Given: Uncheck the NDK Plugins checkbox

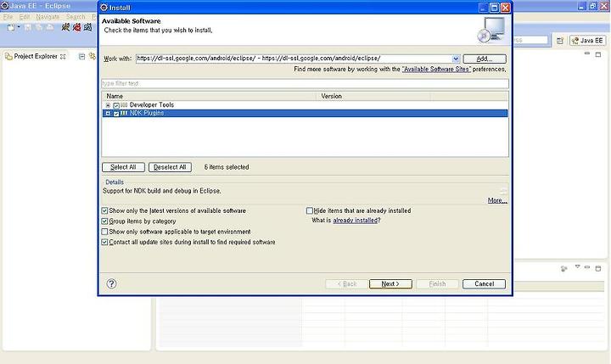Looking at the screenshot, I should tap(116, 114).
